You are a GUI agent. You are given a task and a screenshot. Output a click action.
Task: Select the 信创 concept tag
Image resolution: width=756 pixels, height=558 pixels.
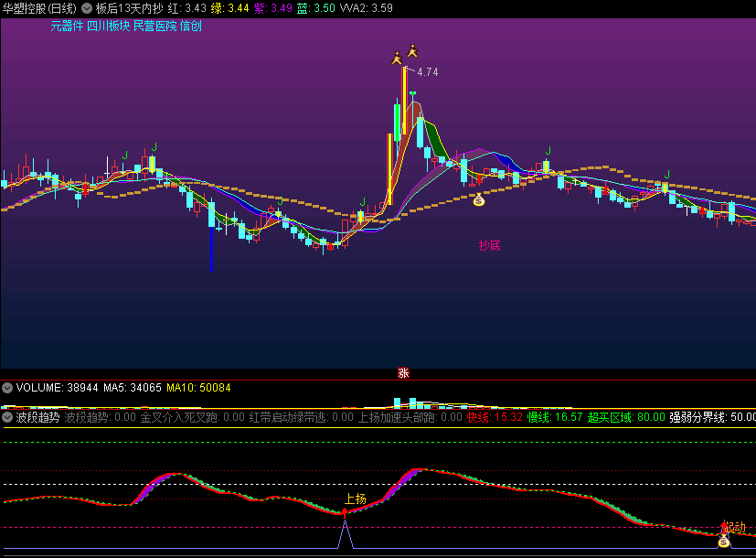(x=190, y=27)
